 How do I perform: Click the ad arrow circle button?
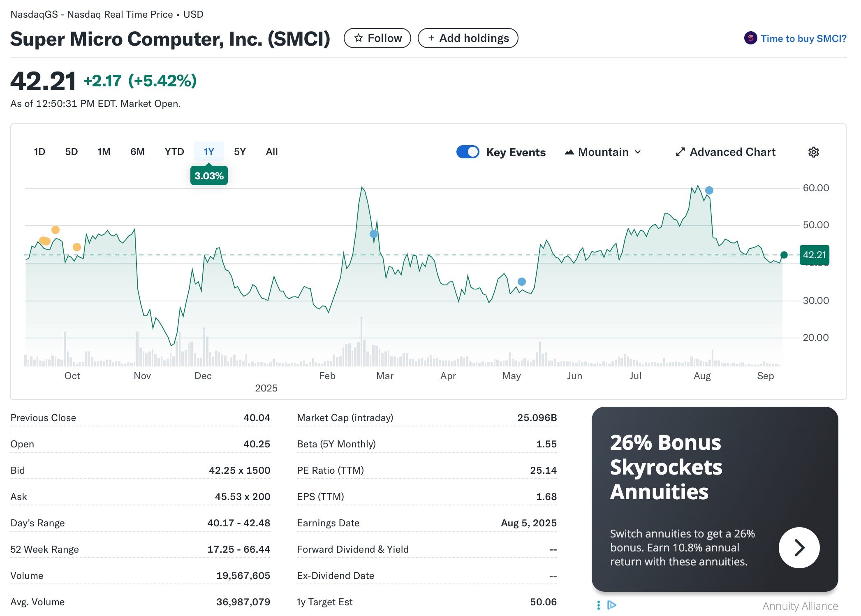[x=799, y=547]
